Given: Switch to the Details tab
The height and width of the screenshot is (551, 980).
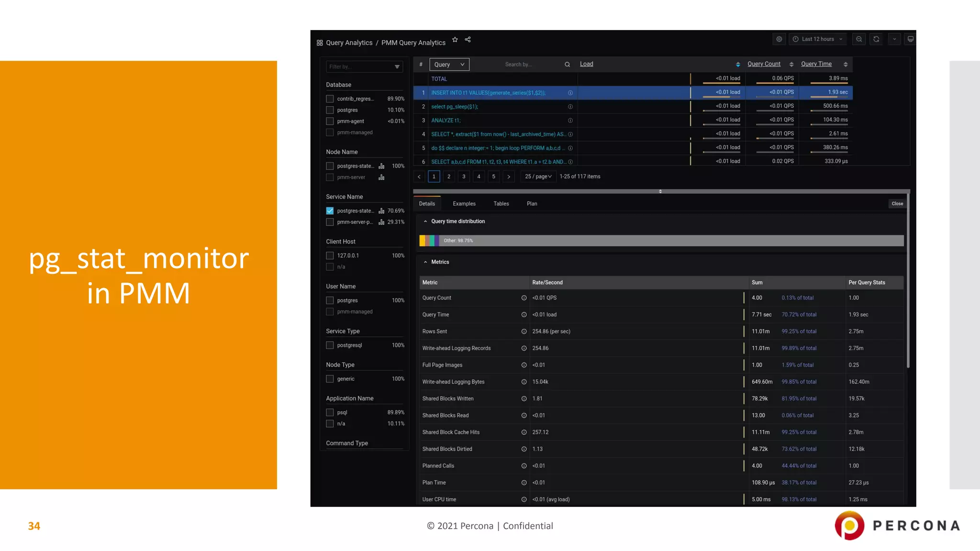Looking at the screenshot, I should click(427, 204).
